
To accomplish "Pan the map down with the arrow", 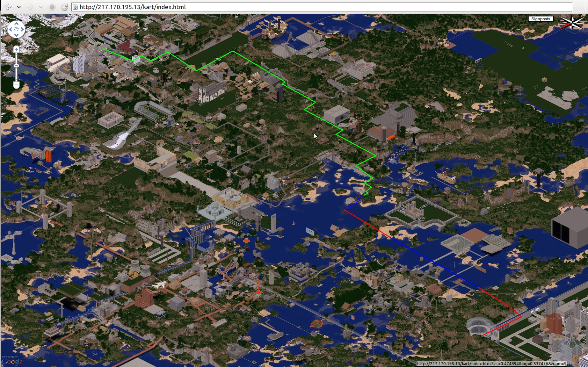I will (16, 35).
